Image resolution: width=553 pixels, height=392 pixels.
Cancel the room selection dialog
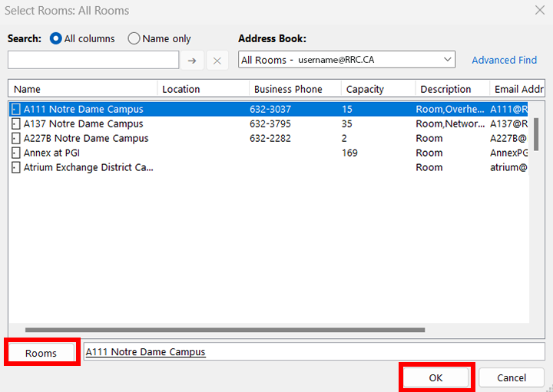pos(512,377)
